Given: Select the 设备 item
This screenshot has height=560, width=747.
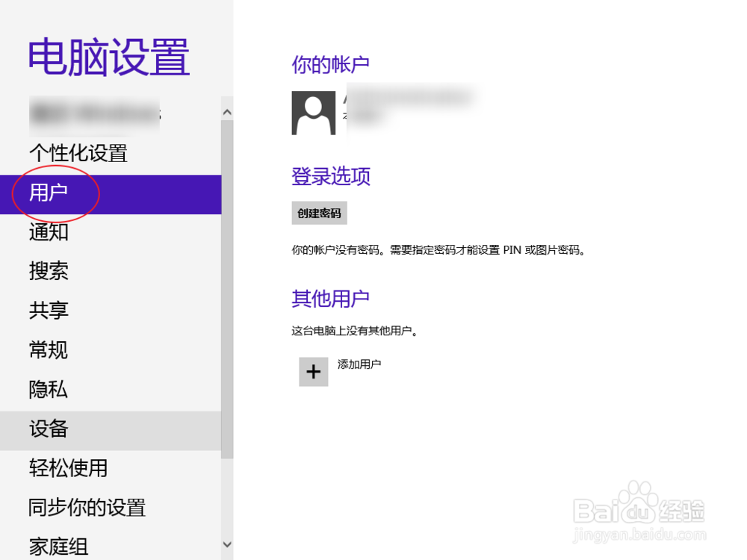Looking at the screenshot, I should 111,431.
